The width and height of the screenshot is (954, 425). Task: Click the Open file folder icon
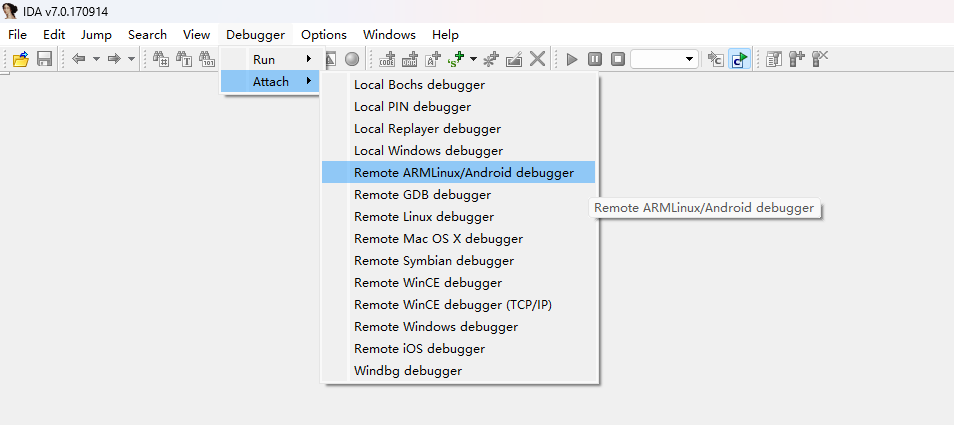pyautogui.click(x=21, y=59)
